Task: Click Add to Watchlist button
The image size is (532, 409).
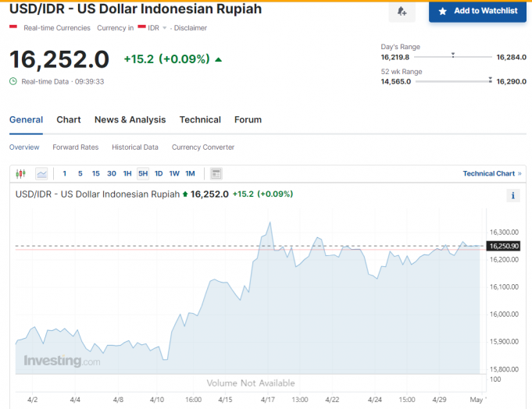Action: (477, 11)
